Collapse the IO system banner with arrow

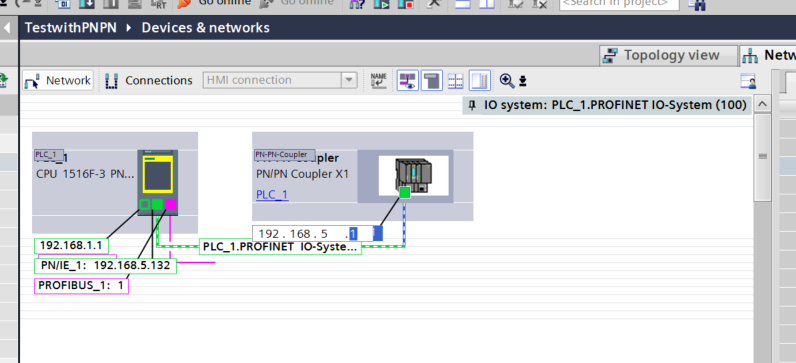pos(762,105)
